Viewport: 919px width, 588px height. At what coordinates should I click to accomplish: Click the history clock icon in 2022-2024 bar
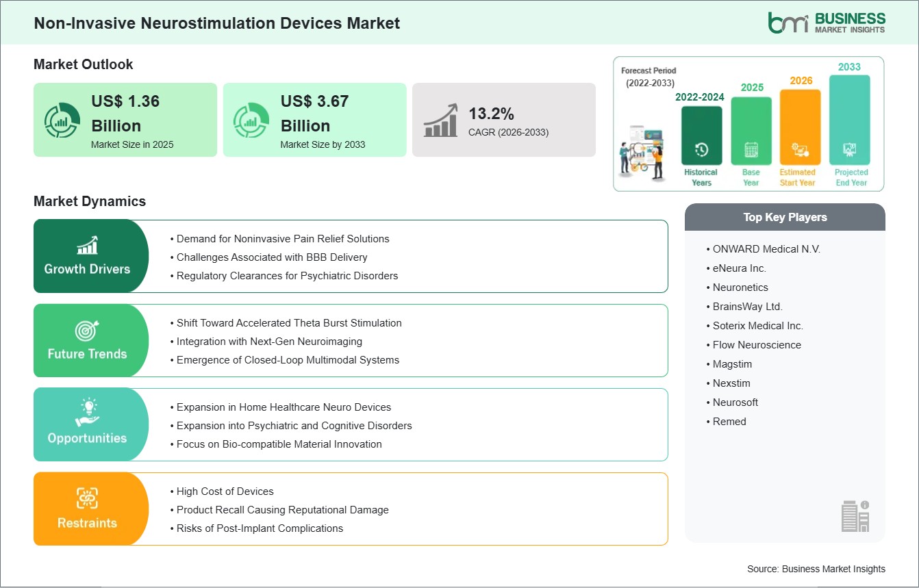tap(701, 150)
